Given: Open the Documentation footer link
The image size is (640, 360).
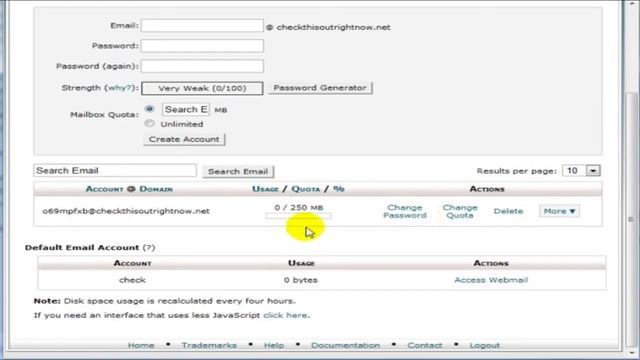Looking at the screenshot, I should [x=345, y=345].
